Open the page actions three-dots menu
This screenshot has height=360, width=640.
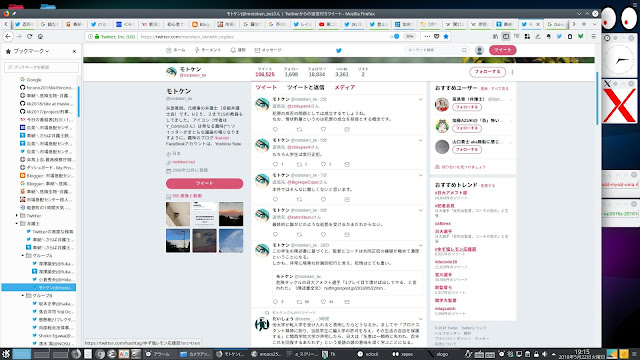pyautogui.click(x=427, y=36)
